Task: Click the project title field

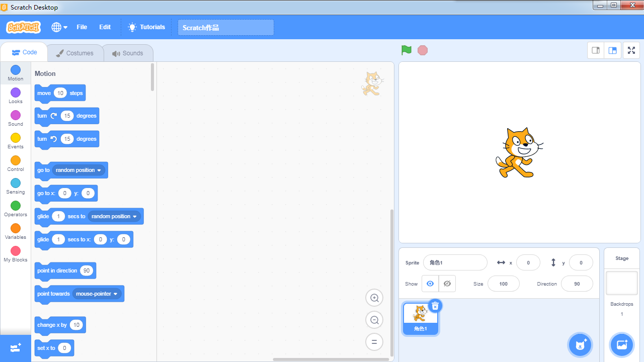Action: coord(226,28)
